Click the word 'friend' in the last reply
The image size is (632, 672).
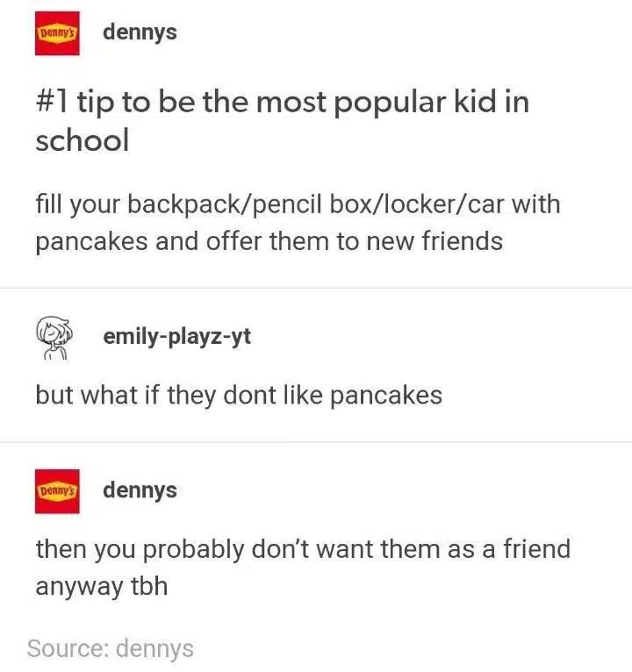[x=537, y=548]
